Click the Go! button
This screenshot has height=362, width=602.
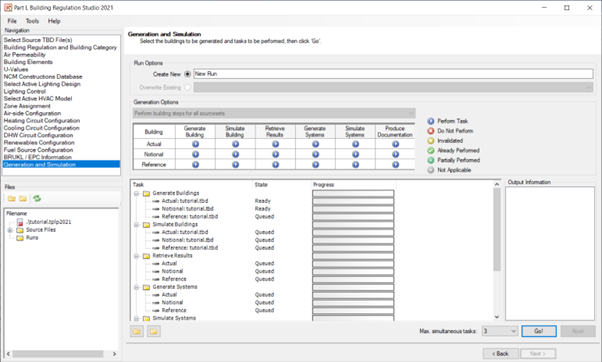click(539, 331)
